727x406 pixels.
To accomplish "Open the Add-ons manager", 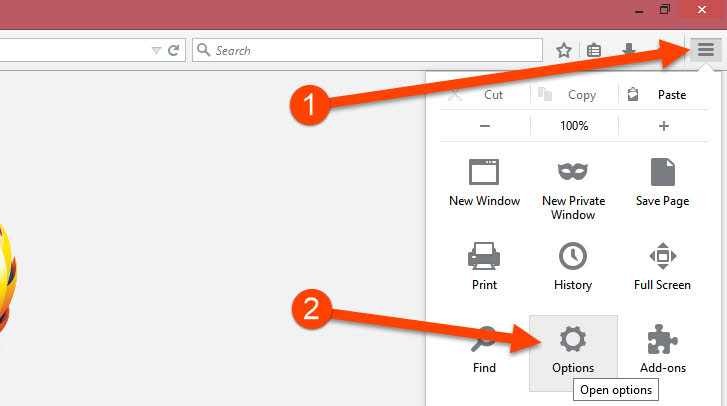I will (x=663, y=349).
